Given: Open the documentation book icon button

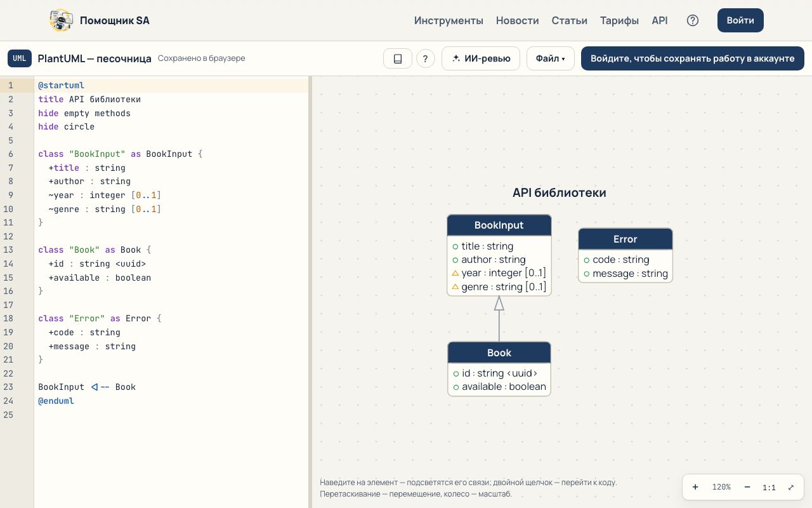Looking at the screenshot, I should coord(398,58).
